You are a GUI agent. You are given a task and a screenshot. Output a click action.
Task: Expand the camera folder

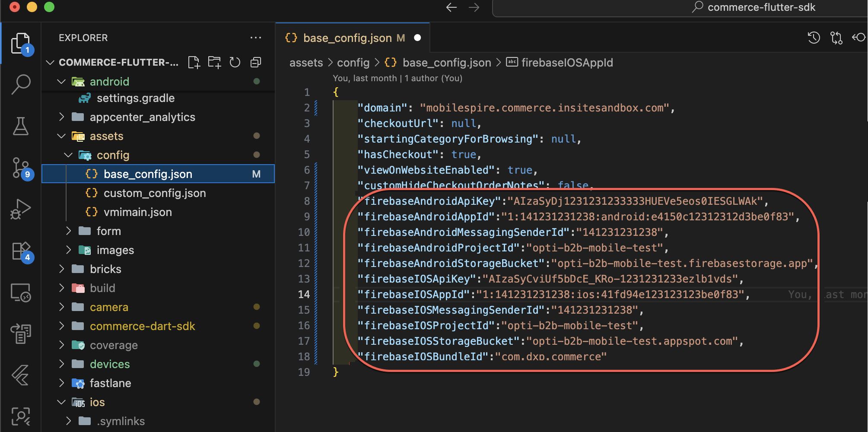tap(61, 307)
